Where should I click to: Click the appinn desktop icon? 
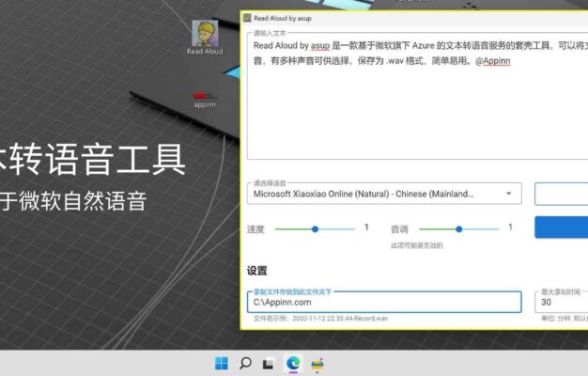pyautogui.click(x=205, y=100)
